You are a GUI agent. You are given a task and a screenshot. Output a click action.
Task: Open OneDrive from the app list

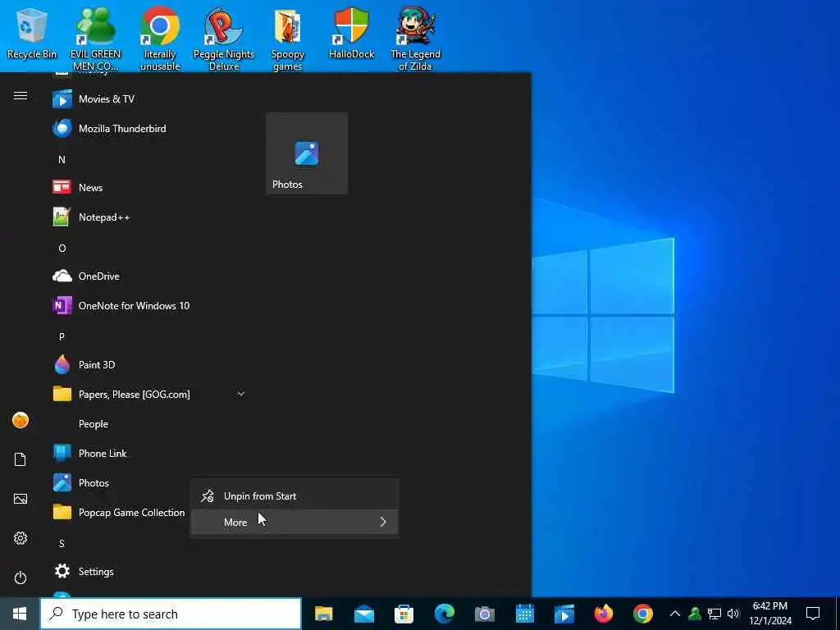tap(150, 276)
